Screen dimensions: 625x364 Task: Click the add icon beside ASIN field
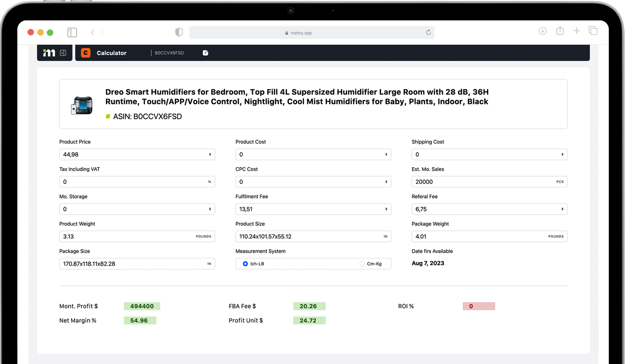coord(205,53)
